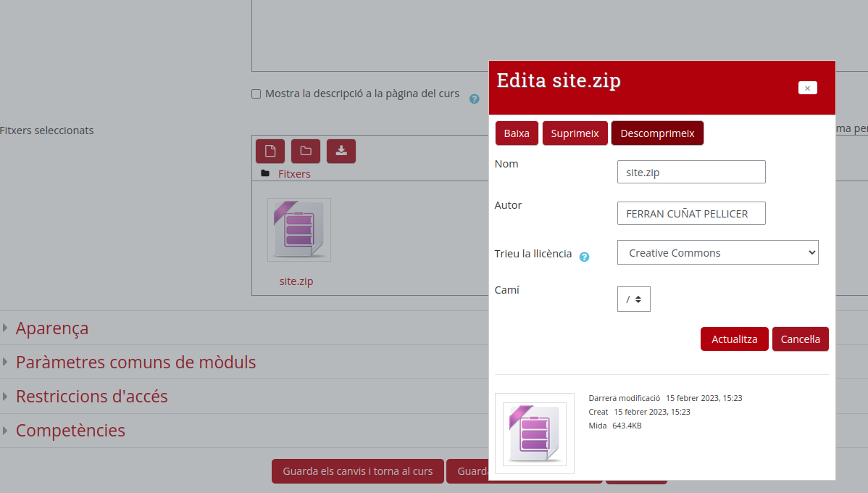Expand the Competències section
The image size is (868, 493).
(x=70, y=431)
